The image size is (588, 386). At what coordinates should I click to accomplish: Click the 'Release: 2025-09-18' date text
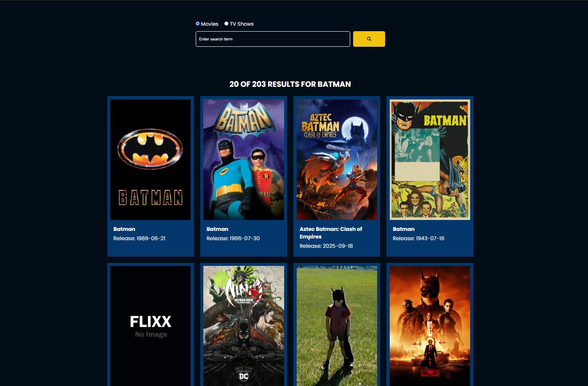pyautogui.click(x=326, y=246)
